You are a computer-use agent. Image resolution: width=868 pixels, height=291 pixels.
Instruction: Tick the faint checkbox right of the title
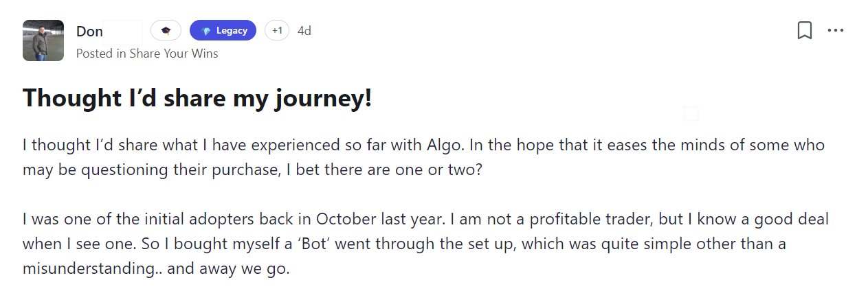coord(691,115)
